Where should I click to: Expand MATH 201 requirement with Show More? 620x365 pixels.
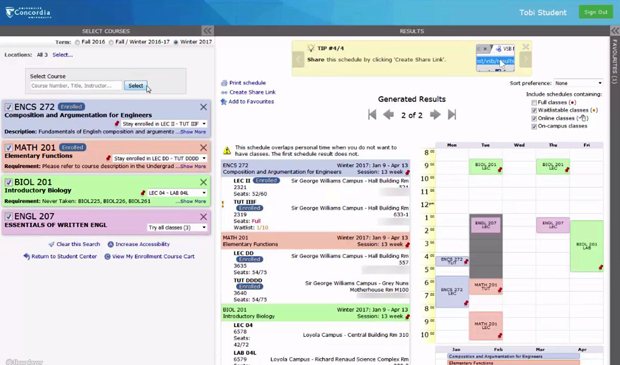(x=193, y=166)
